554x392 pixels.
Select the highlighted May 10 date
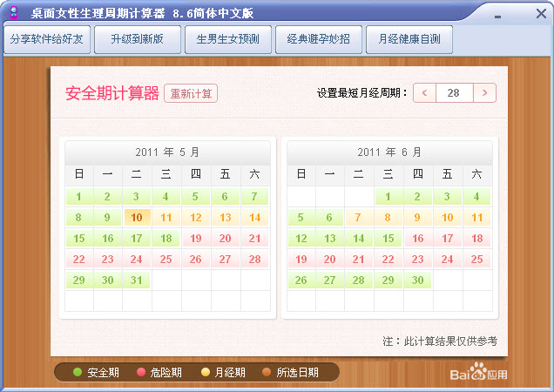point(137,218)
